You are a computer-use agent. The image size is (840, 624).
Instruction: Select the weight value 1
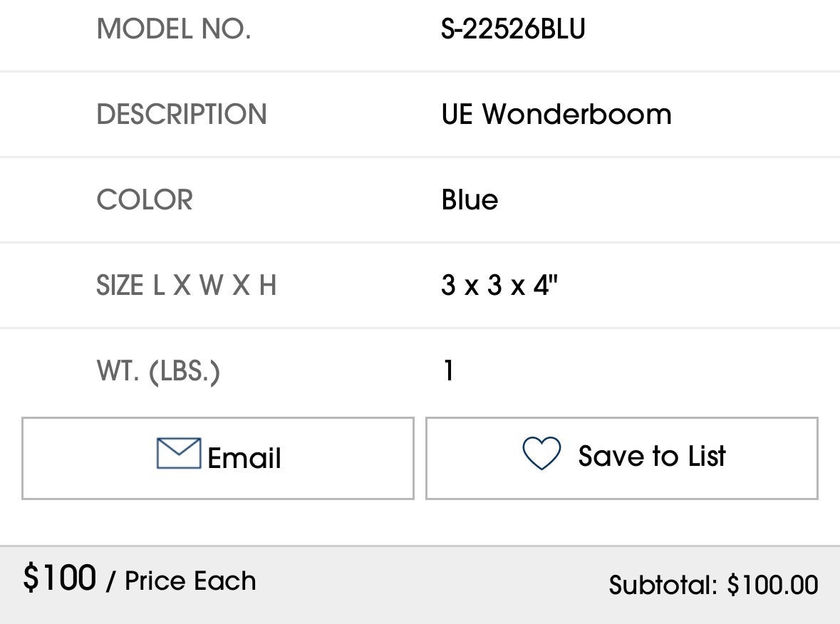(x=449, y=370)
